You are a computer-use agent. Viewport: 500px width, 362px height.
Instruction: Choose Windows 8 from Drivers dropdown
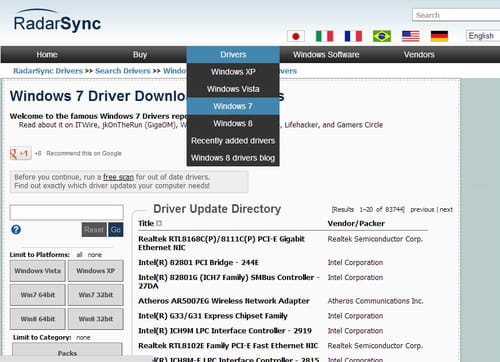point(233,124)
